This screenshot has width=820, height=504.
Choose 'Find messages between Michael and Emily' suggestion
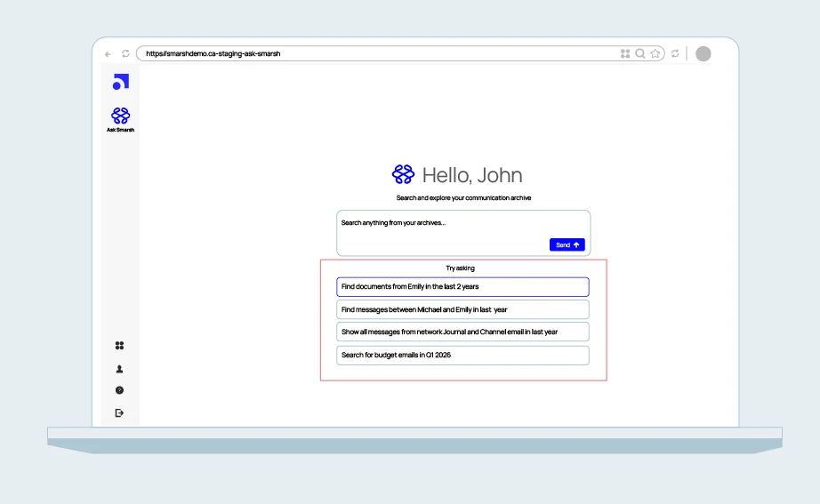tap(462, 309)
